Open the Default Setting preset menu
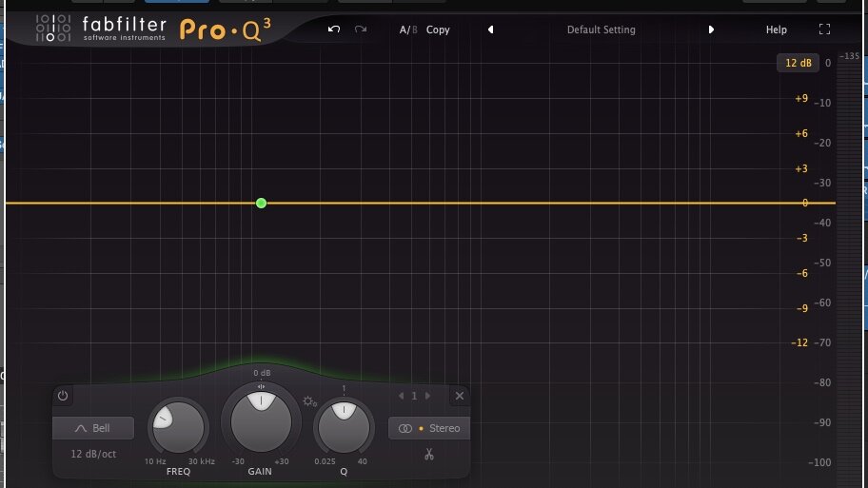The width and height of the screenshot is (868, 488). coord(602,29)
